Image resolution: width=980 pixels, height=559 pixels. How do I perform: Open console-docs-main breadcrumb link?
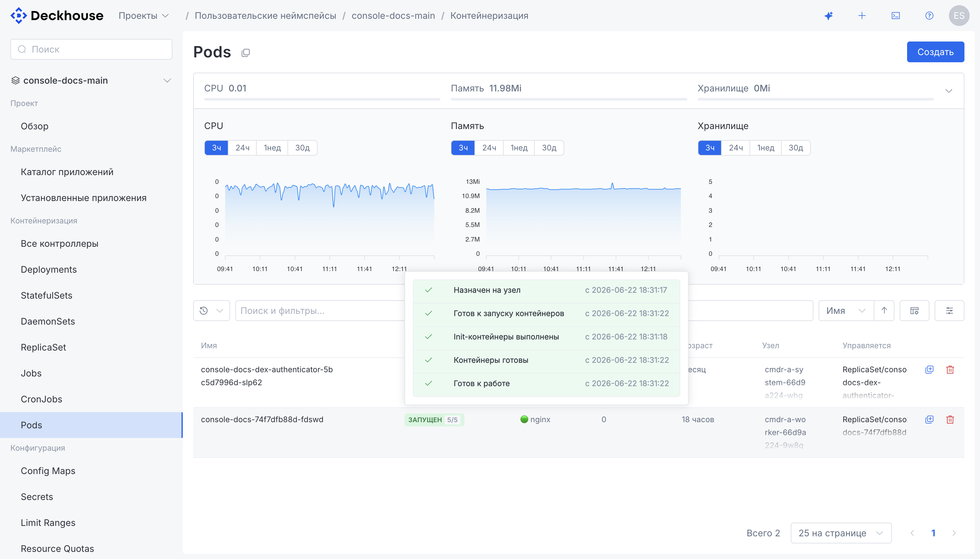393,16
